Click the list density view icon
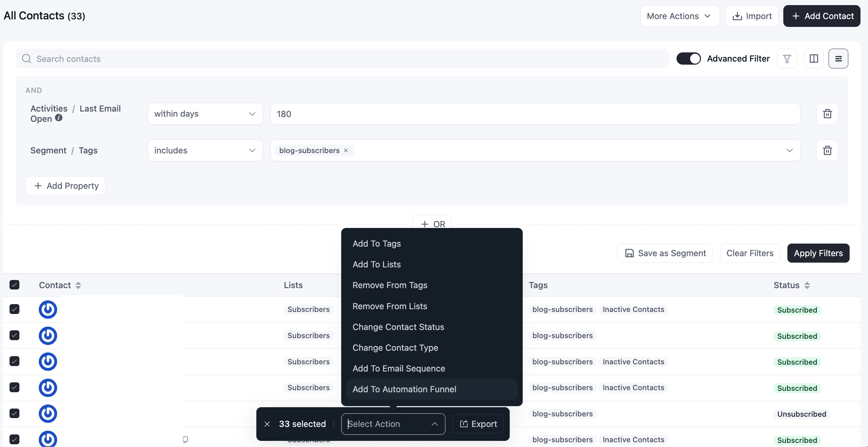This screenshot has width=868, height=447. pos(838,59)
